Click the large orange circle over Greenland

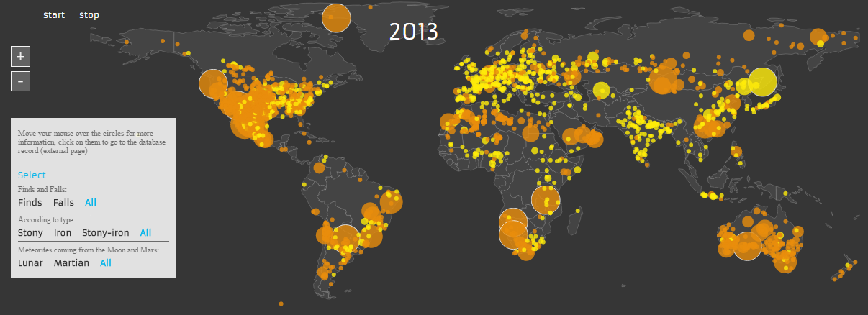pyautogui.click(x=336, y=18)
